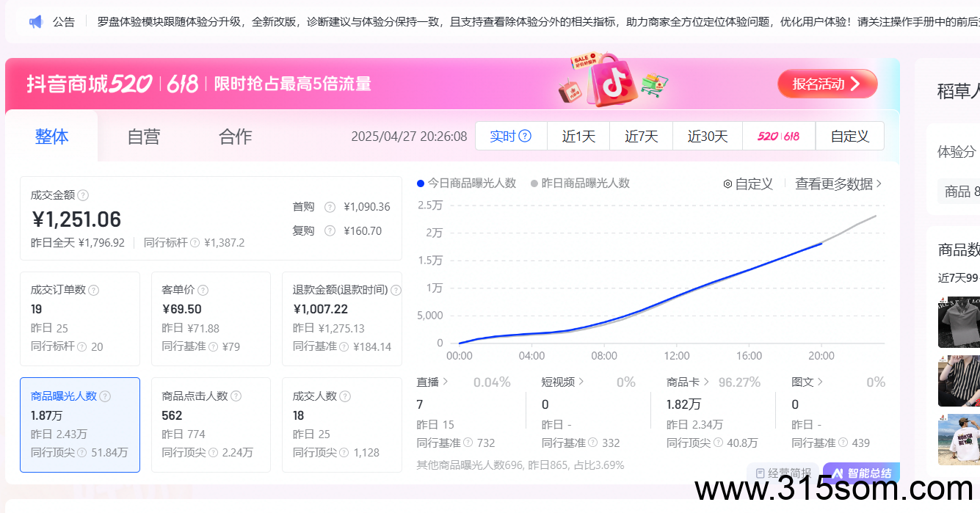Click help icon beside 同行基准 439
Screen dimensions: 980x513
point(843,443)
